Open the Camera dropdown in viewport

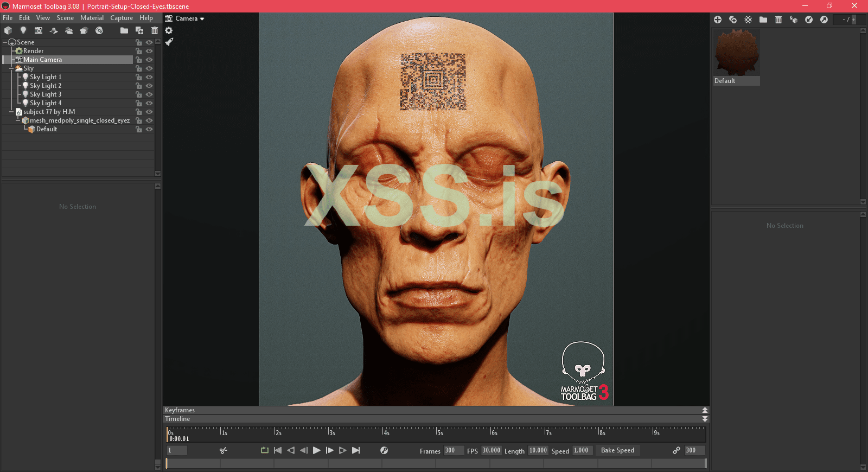point(186,18)
